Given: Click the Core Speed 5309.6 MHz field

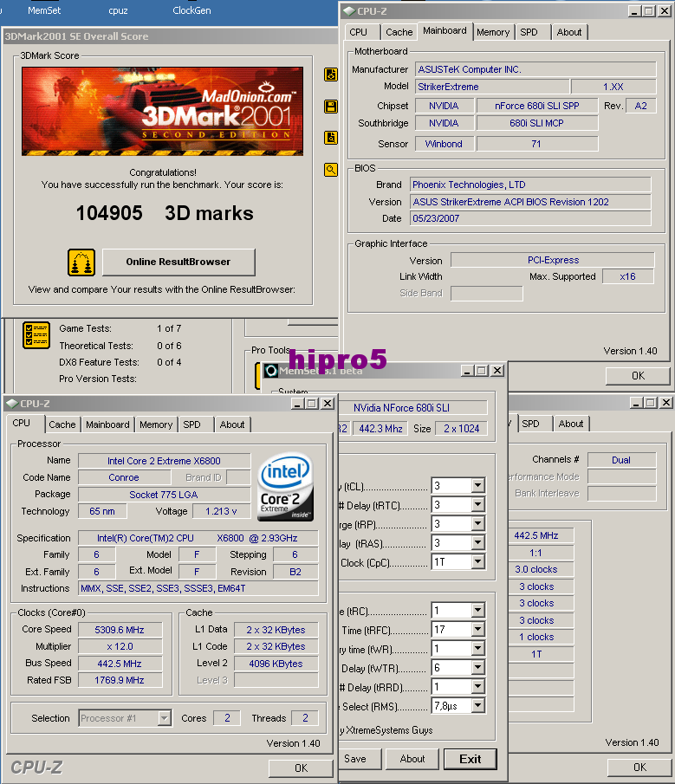Looking at the screenshot, I should point(120,630).
